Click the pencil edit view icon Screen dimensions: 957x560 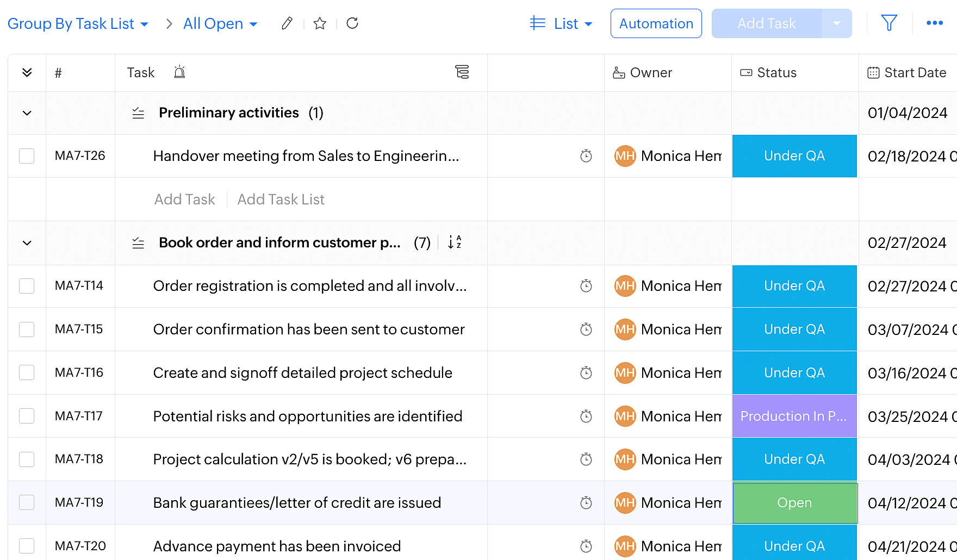tap(287, 23)
